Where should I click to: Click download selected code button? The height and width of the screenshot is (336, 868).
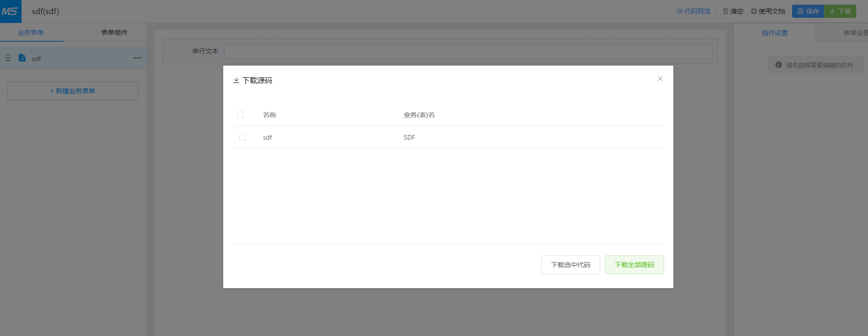tap(570, 265)
